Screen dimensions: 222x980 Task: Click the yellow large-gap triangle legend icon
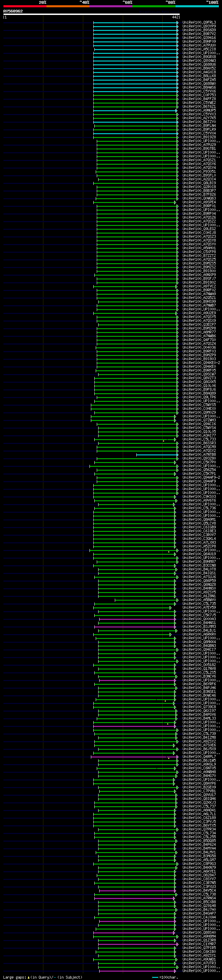tap(28, 977)
